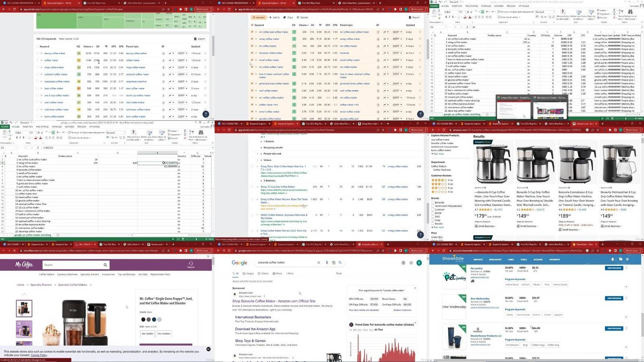Add a new sheet with the plus icon in the Excel window with cell E3
644x362 pixels.
coord(58,235)
